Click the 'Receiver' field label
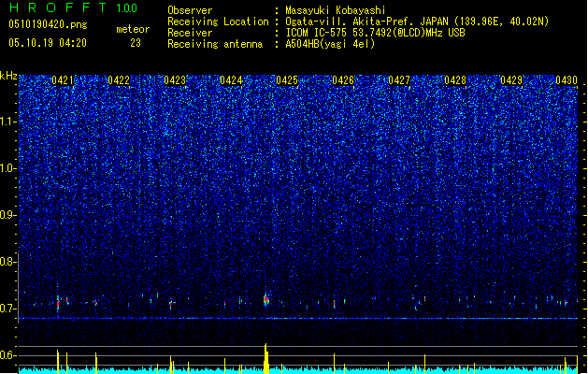The width and height of the screenshot is (588, 374). [190, 33]
